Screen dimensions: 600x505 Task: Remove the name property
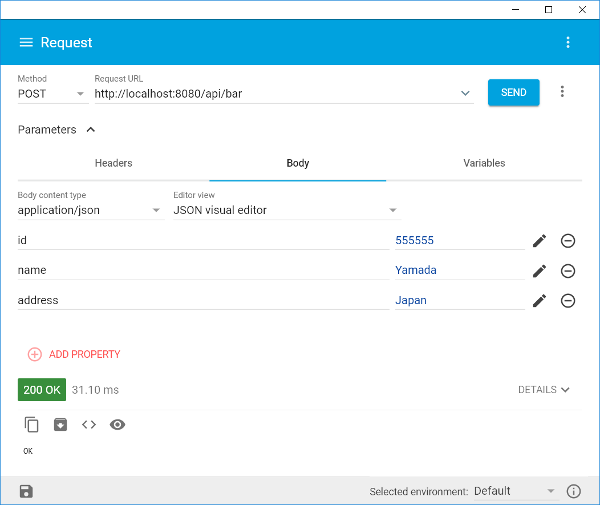click(568, 271)
